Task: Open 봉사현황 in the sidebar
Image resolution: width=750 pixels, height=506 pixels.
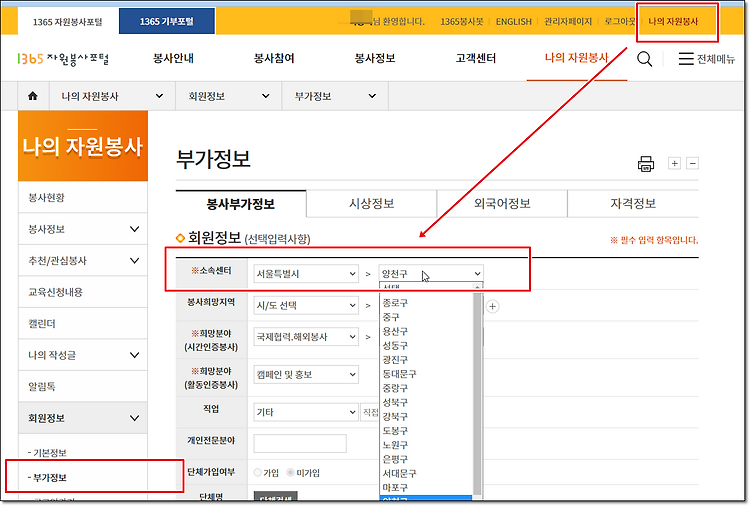Action: click(x=83, y=198)
